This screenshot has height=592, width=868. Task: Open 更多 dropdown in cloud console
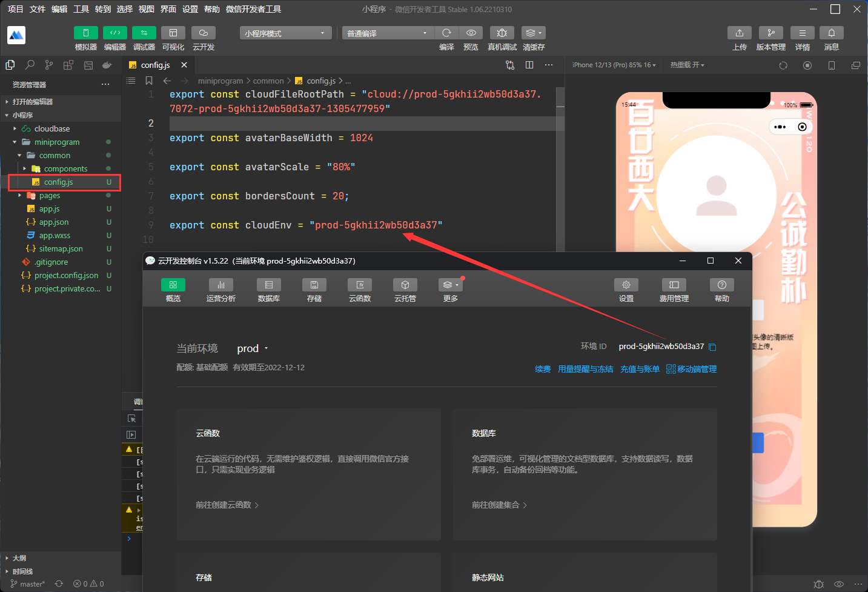[x=451, y=290]
